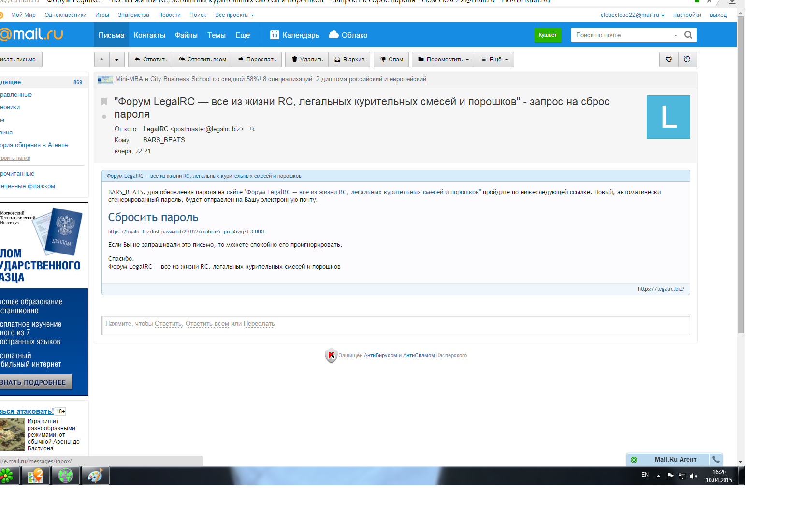Open the translate message icon
This screenshot has width=812, height=508.
[687, 59]
